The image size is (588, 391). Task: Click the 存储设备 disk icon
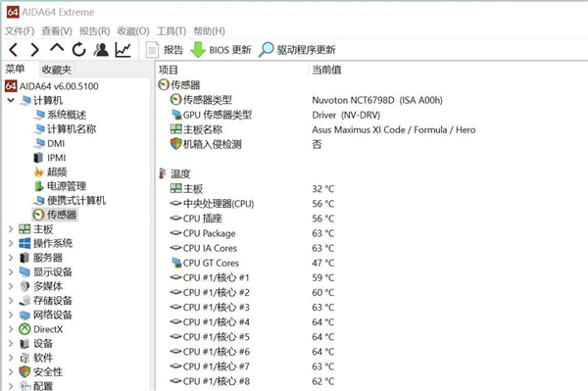pyautogui.click(x=24, y=300)
